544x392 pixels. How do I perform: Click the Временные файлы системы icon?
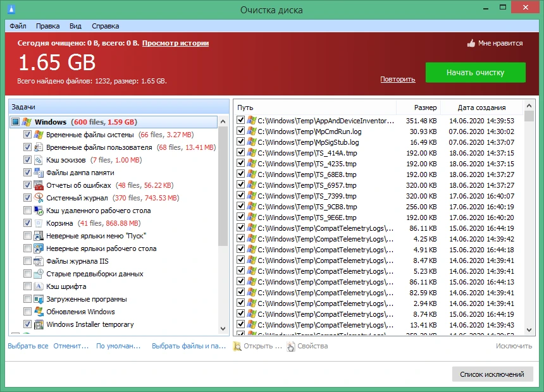(39, 135)
